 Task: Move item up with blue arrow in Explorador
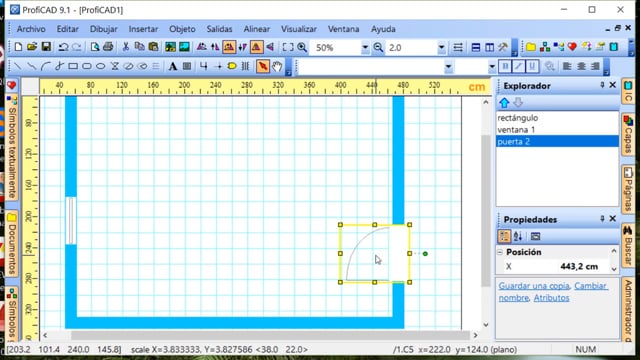504,103
